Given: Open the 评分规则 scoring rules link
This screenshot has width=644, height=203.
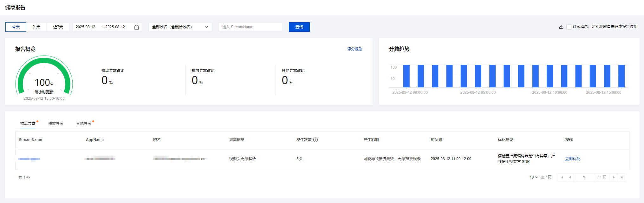Looking at the screenshot, I should [355, 49].
